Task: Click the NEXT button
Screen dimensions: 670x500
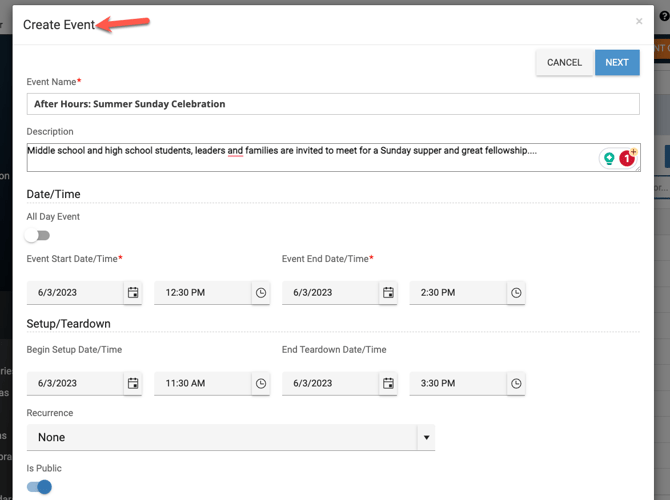Action: click(x=617, y=62)
